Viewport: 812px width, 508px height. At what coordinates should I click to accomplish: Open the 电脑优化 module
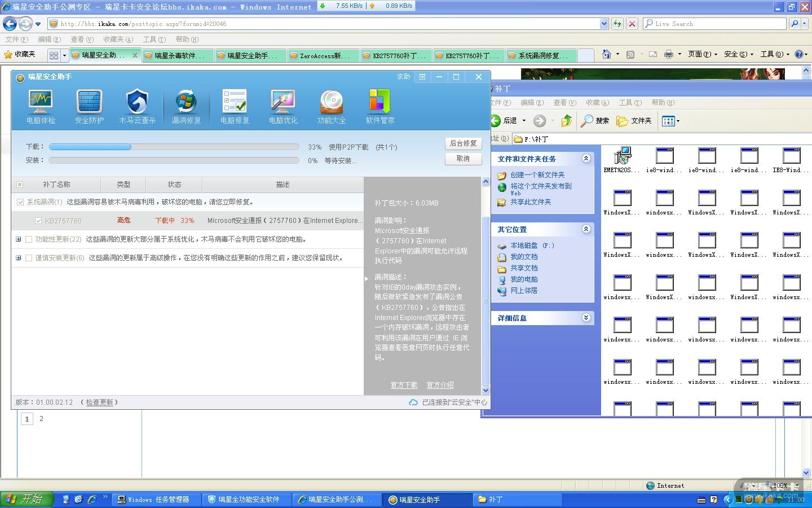(283, 106)
